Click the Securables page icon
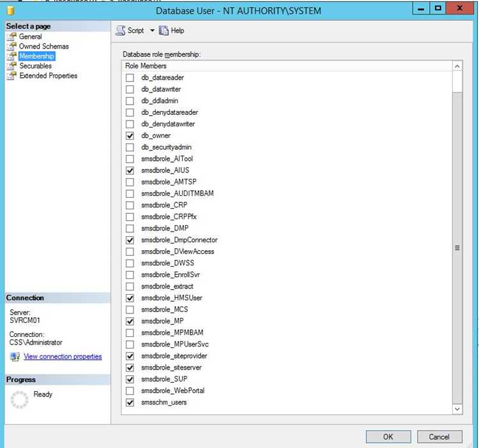 [x=11, y=66]
